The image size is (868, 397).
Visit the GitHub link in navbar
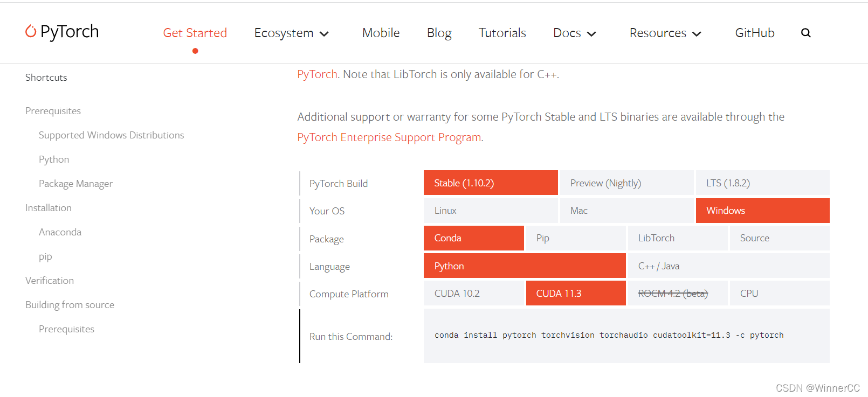[755, 33]
